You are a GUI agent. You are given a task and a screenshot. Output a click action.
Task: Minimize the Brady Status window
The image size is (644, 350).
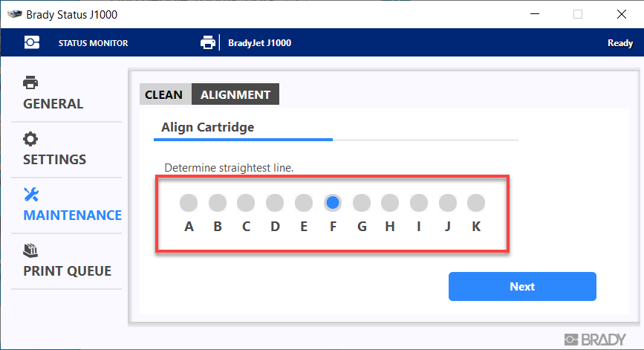(x=533, y=14)
